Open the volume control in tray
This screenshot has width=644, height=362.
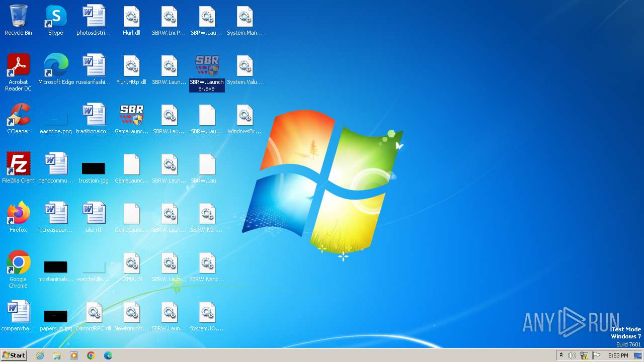572,355
